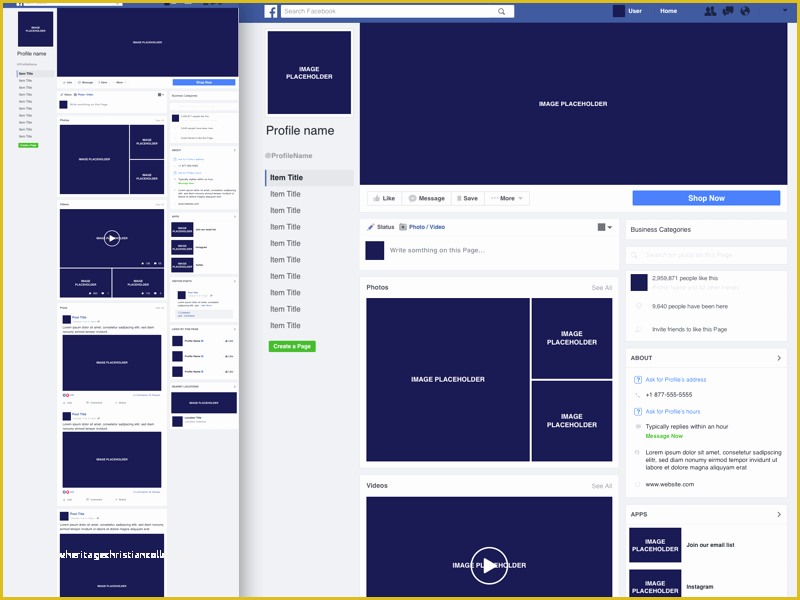800x600 pixels.
Task: Open the lower small photo placeholder in Photos
Action: [571, 421]
